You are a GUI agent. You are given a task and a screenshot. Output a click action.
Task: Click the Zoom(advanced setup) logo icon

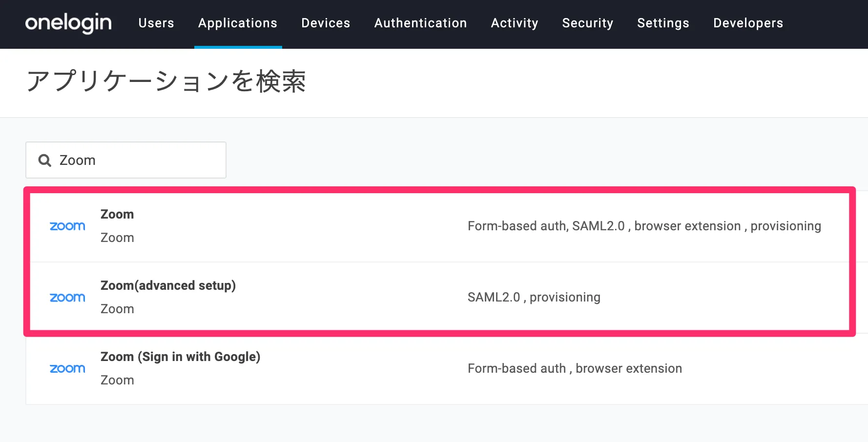67,298
